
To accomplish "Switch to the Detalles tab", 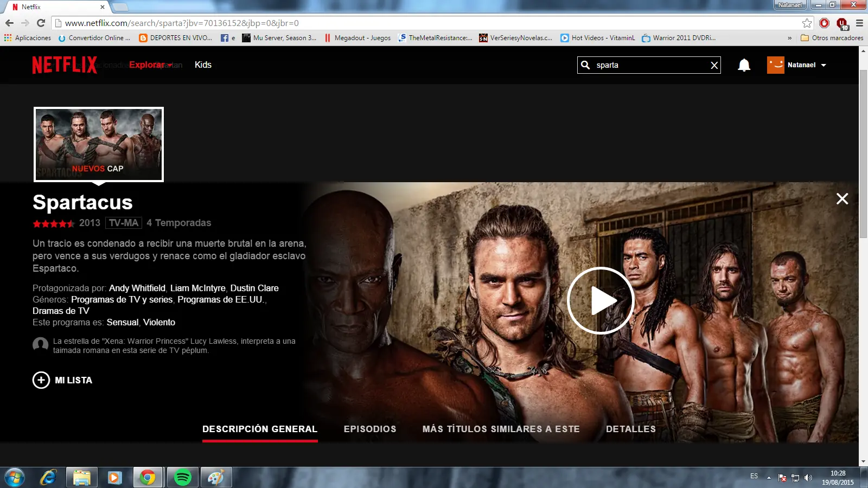I will pos(631,429).
